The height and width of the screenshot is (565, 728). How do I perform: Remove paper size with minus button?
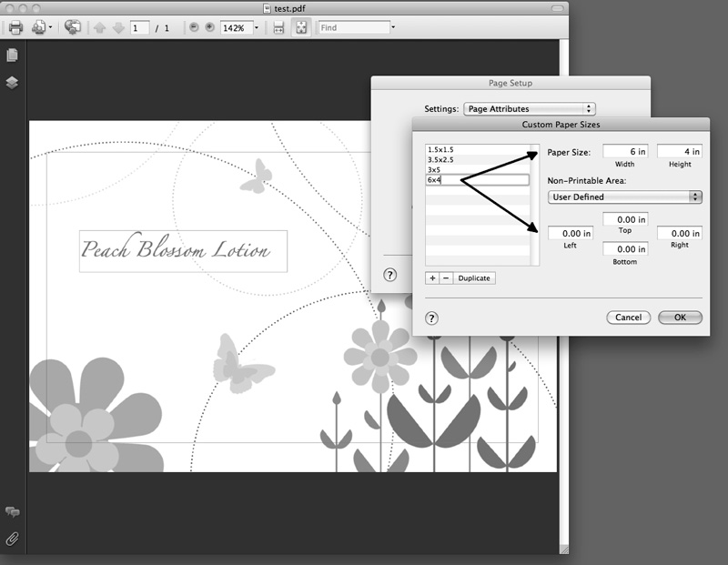point(446,278)
